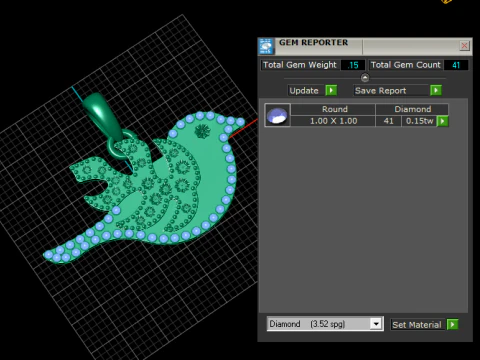
Task: Click the Gem Reporter logo icon
Action: pyautogui.click(x=266, y=46)
